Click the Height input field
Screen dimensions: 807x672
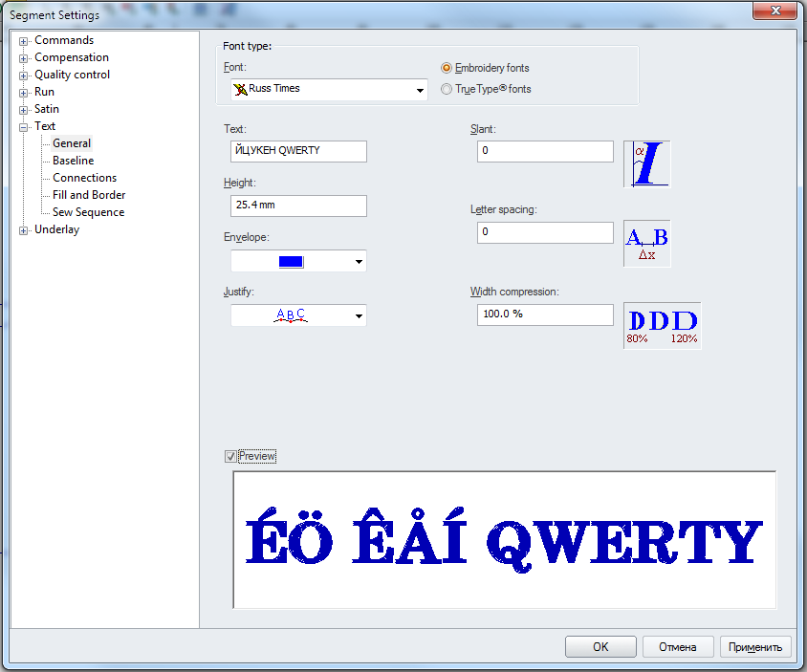[298, 206]
